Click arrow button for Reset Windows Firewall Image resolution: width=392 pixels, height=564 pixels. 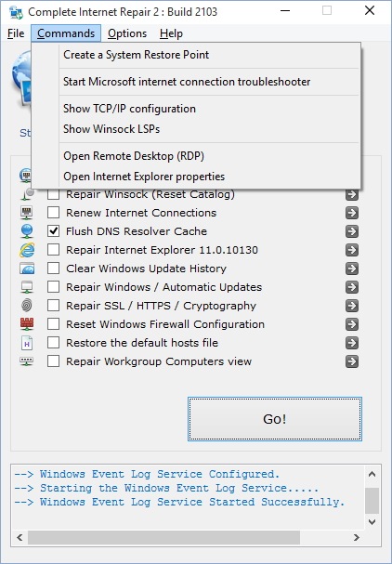pos(352,324)
